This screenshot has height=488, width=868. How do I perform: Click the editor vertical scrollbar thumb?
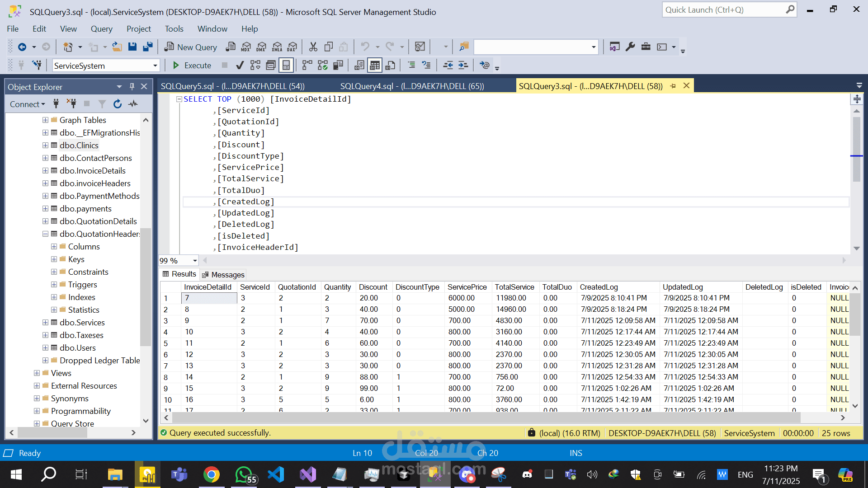click(857, 149)
